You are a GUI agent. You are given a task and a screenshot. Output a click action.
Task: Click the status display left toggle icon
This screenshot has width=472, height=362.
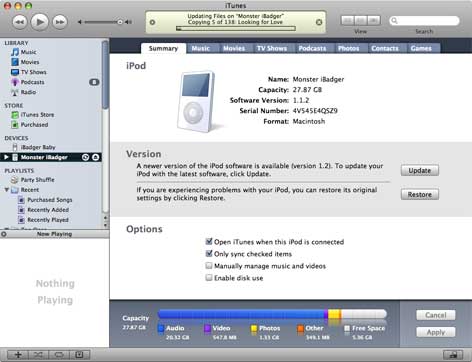point(152,22)
